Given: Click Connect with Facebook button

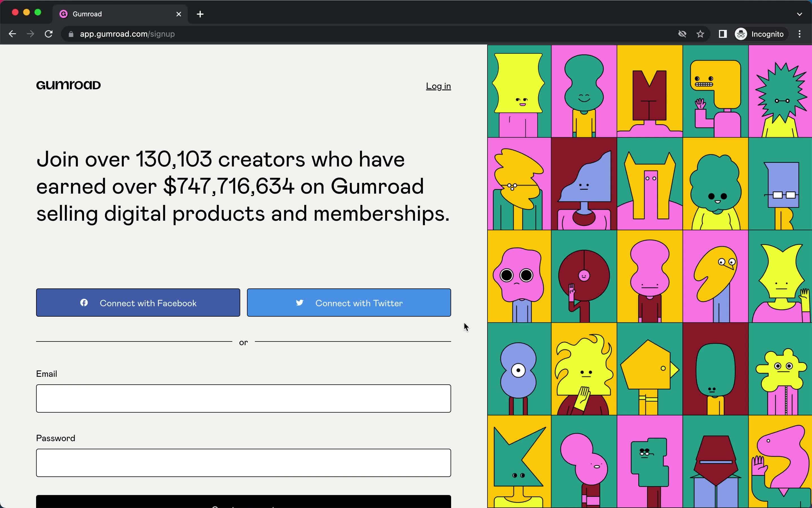Looking at the screenshot, I should (x=138, y=302).
